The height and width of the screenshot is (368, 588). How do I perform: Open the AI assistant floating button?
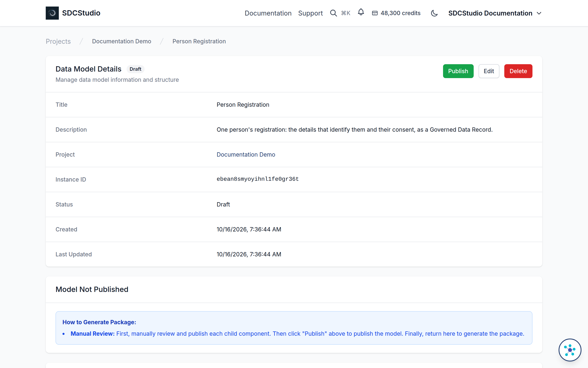click(x=570, y=350)
